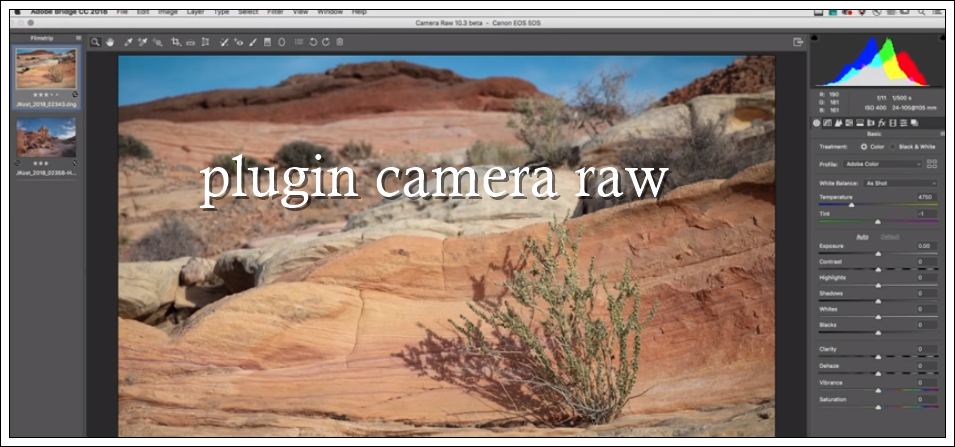Select the Red Eye Removal tool
The width and height of the screenshot is (955, 447).
(238, 42)
